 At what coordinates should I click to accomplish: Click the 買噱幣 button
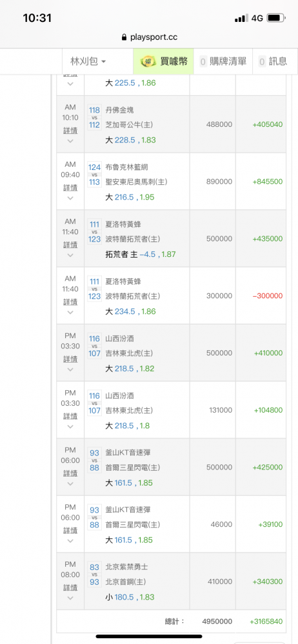pyautogui.click(x=163, y=62)
